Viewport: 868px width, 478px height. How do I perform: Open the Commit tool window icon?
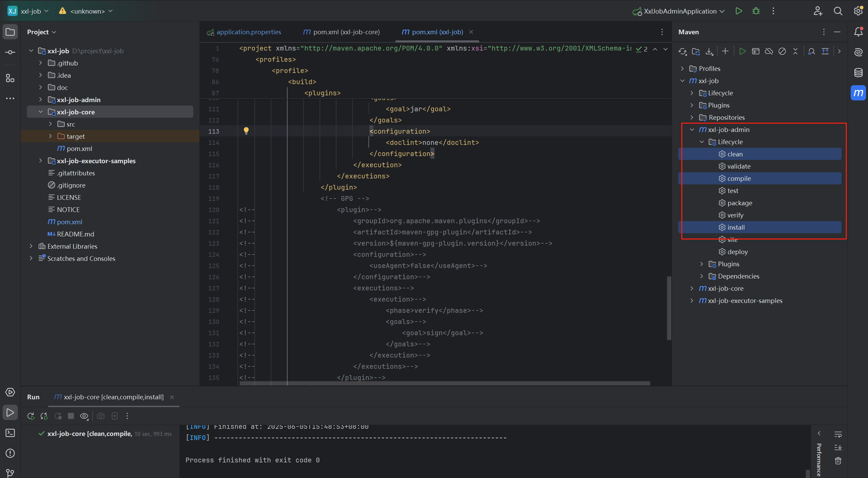[10, 52]
